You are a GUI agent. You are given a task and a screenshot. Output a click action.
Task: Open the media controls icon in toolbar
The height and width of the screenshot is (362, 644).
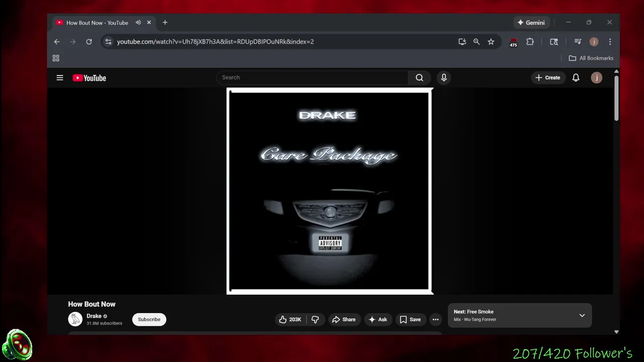[578, 42]
